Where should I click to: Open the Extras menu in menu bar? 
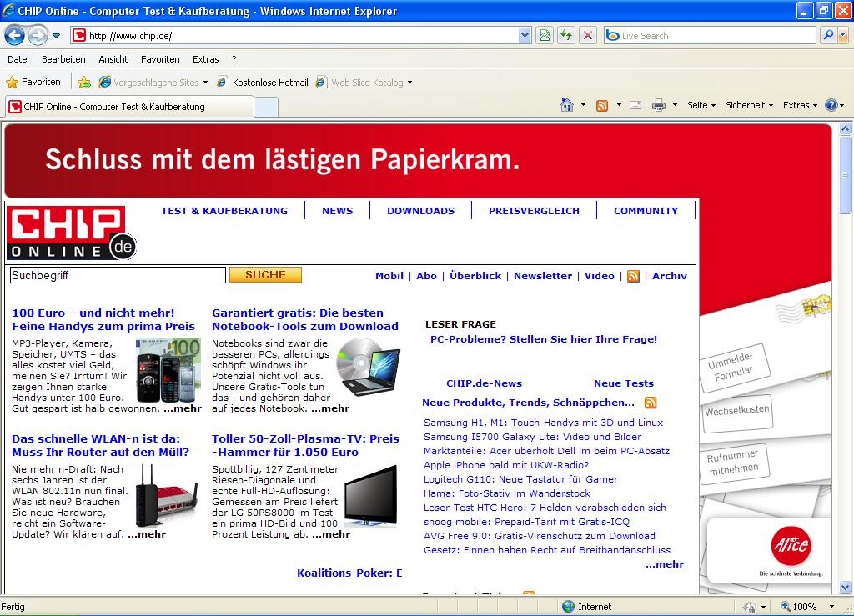coord(206,59)
